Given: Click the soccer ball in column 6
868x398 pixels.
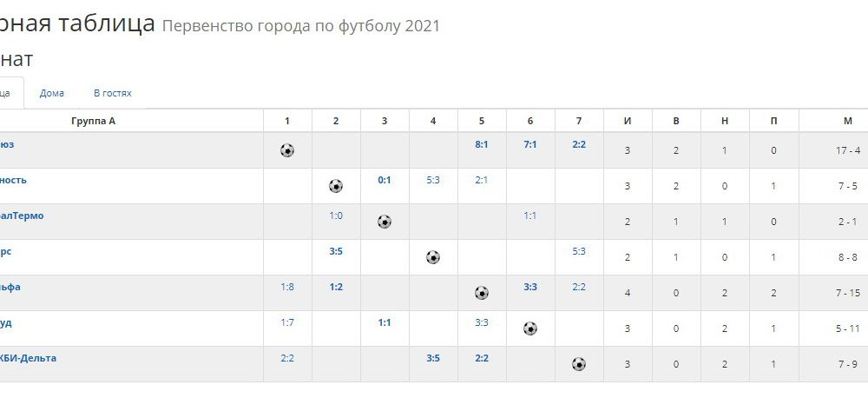Looking at the screenshot, I should [530, 328].
